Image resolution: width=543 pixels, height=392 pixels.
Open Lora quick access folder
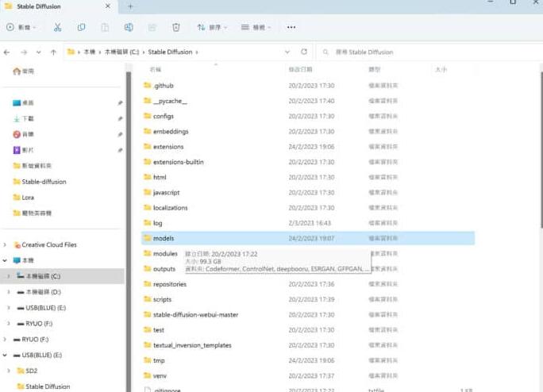(24, 197)
